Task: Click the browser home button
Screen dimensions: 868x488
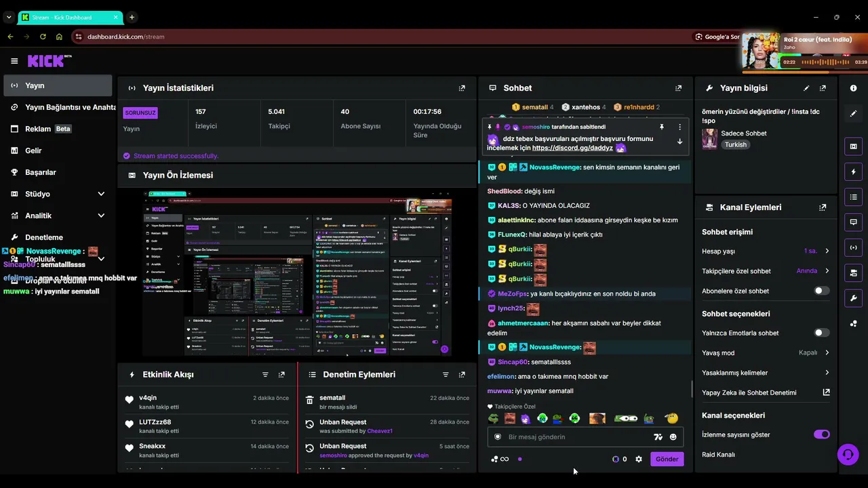Action: [59, 37]
